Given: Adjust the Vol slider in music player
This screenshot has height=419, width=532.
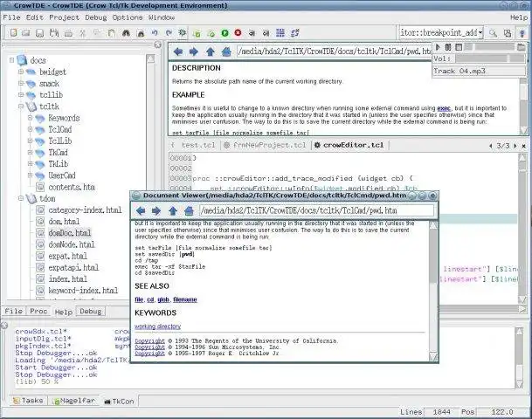Looking at the screenshot, I should click(x=490, y=58).
